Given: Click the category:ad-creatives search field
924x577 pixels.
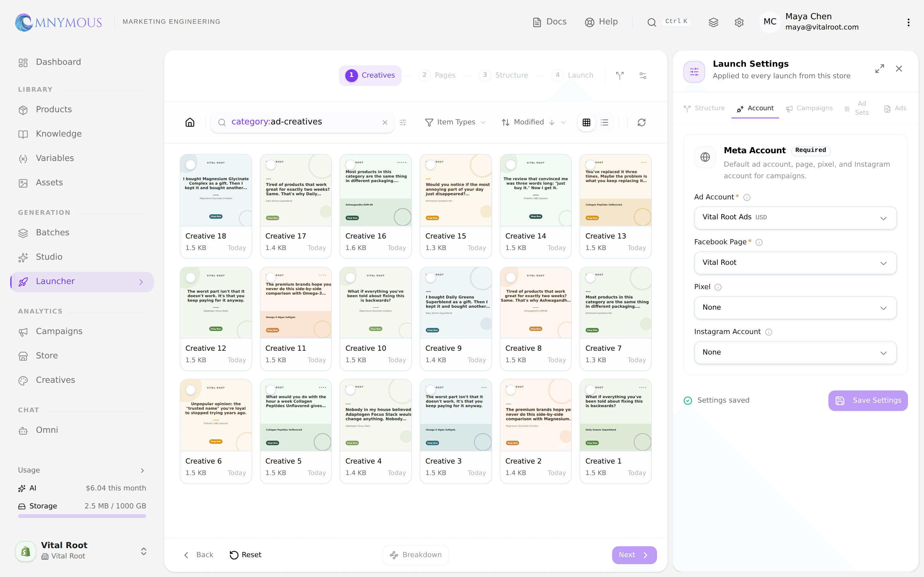Looking at the screenshot, I should click(x=302, y=122).
